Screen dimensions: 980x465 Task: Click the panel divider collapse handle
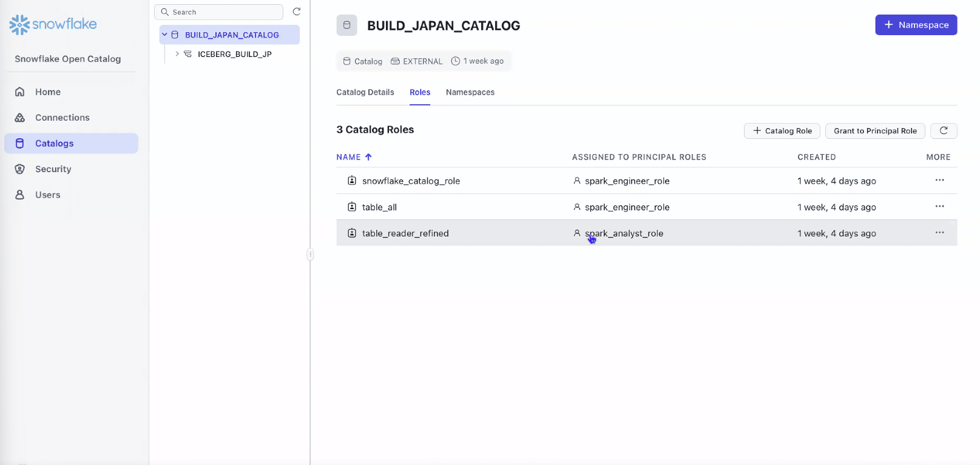[310, 255]
